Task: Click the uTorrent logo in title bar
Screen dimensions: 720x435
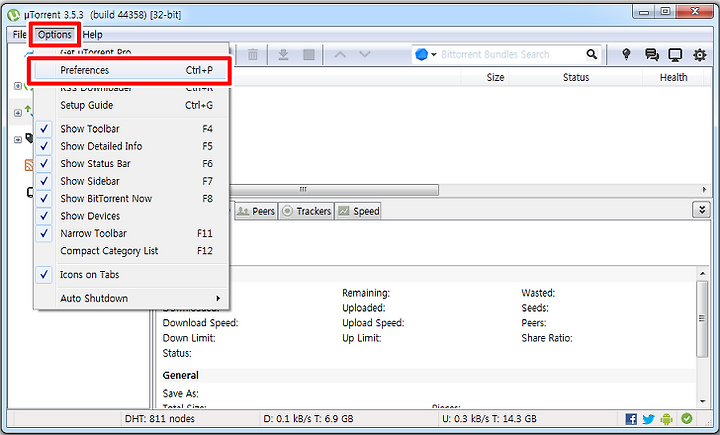Action: coord(14,15)
